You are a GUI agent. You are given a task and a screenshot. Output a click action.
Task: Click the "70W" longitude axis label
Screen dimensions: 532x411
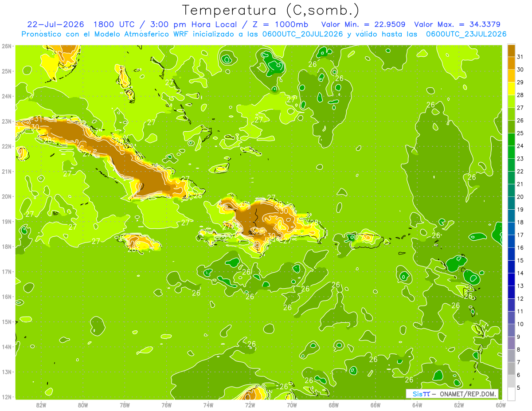(x=292, y=405)
